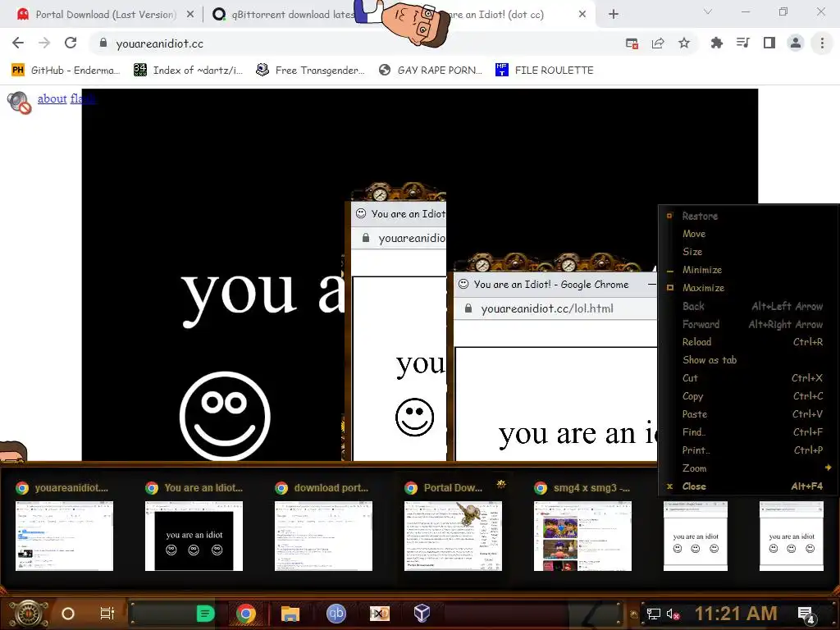The image size is (840, 630).
Task: Open the green chat app on taskbar
Action: point(204,614)
